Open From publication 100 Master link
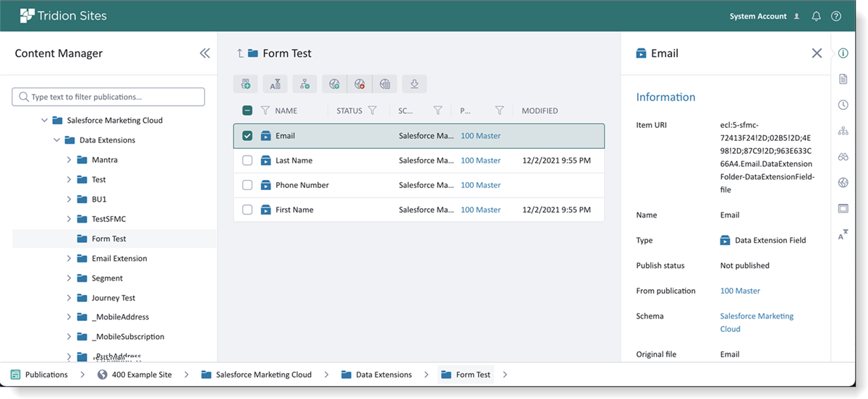 (740, 291)
